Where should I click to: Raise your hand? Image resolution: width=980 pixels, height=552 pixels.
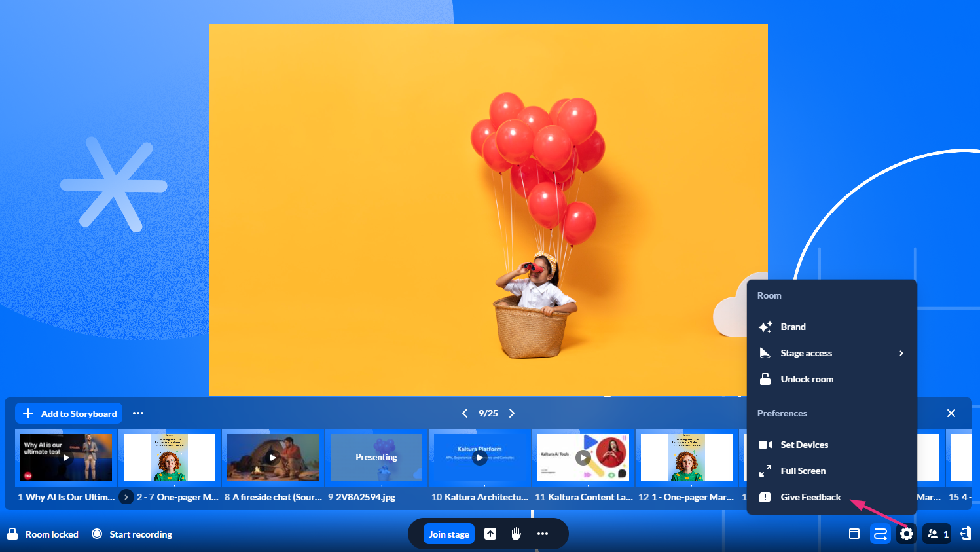(517, 534)
